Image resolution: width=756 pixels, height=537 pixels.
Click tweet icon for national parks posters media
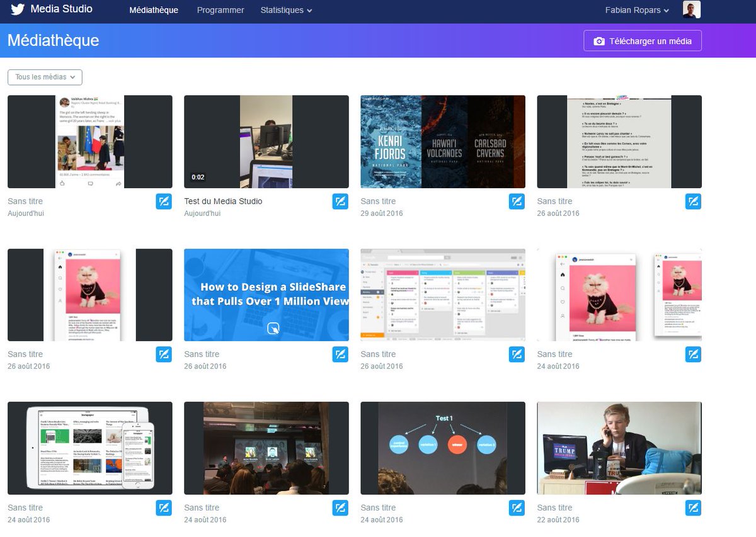517,201
